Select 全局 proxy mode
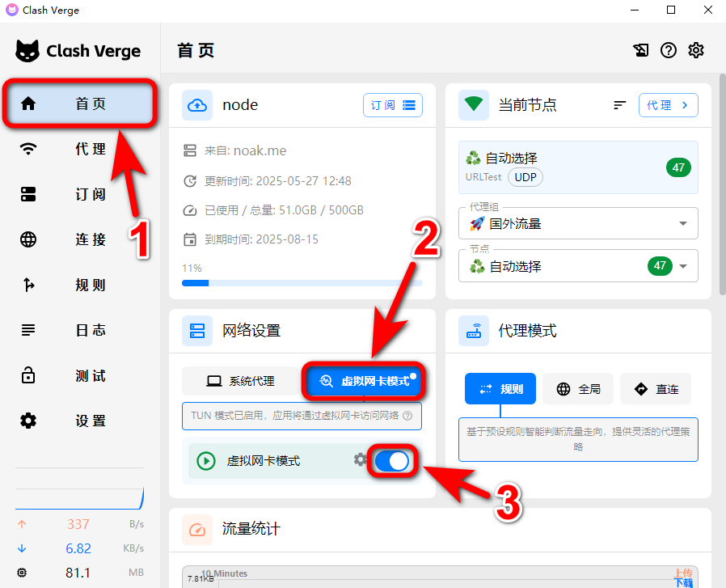 coord(578,389)
